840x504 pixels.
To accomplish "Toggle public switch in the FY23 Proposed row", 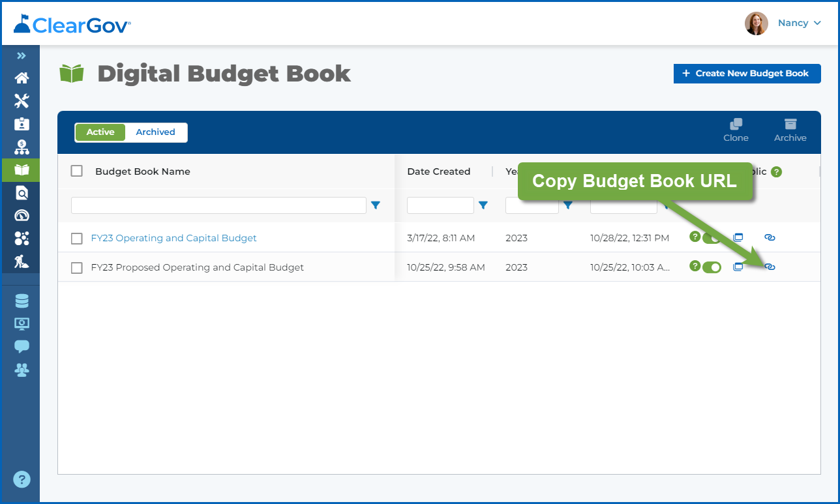I will click(x=712, y=267).
